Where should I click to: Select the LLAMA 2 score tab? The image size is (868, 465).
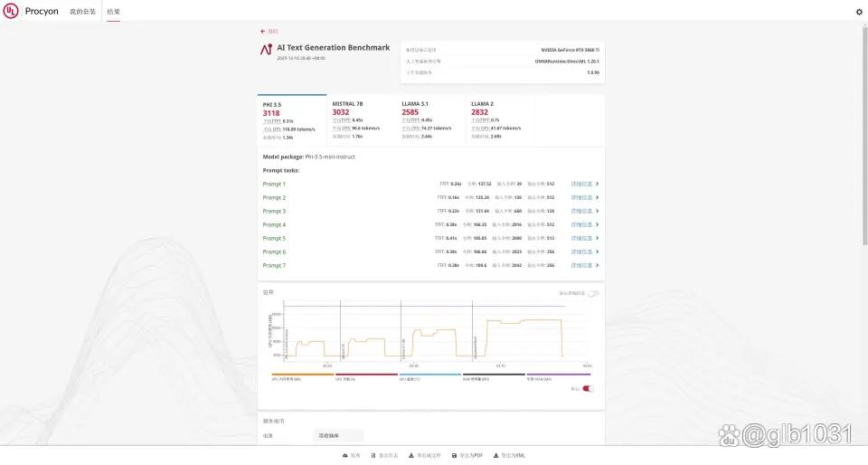pos(500,120)
